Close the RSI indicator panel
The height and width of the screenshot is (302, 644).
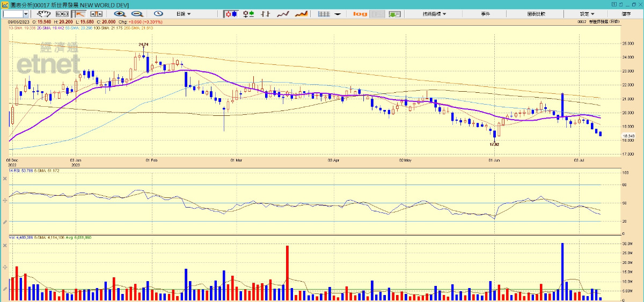pos(4,179)
